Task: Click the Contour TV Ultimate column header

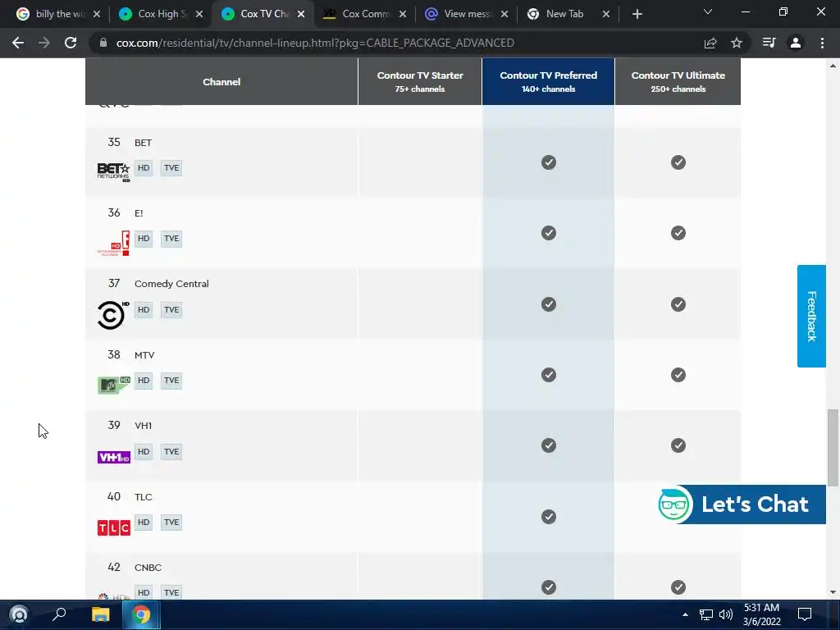Action: tap(678, 81)
